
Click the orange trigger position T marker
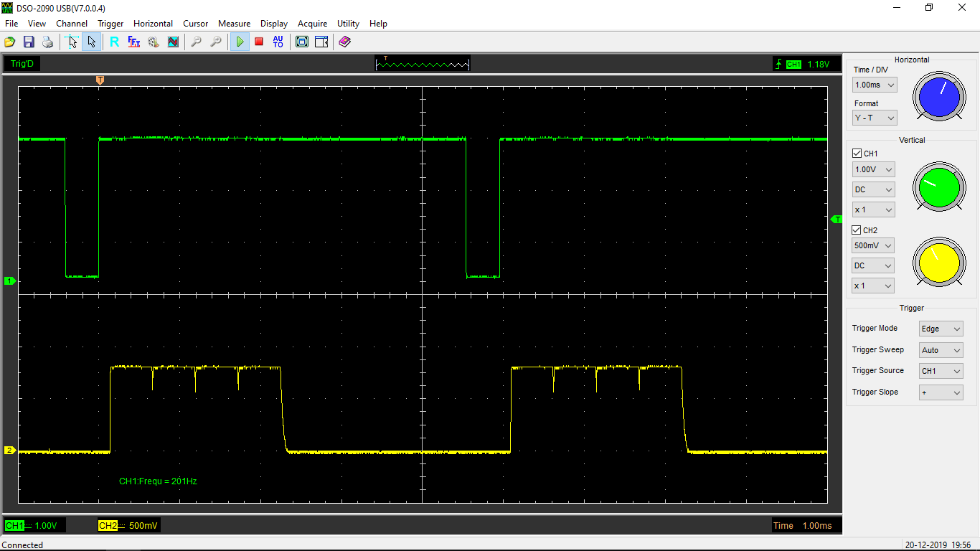pos(100,80)
